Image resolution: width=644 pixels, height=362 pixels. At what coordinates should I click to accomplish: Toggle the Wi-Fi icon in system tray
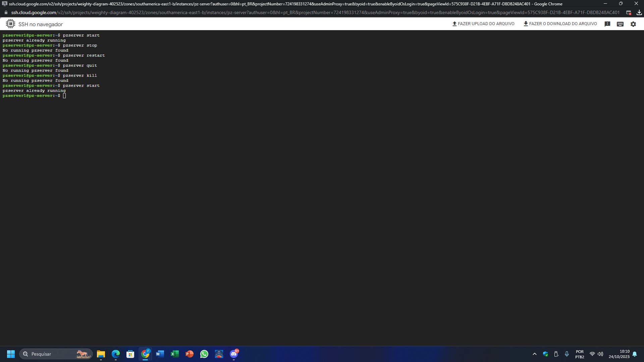592,354
